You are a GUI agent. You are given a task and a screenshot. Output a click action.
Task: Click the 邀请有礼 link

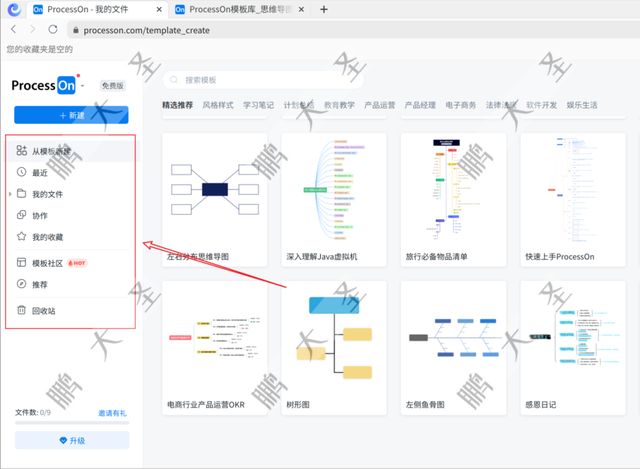(112, 413)
